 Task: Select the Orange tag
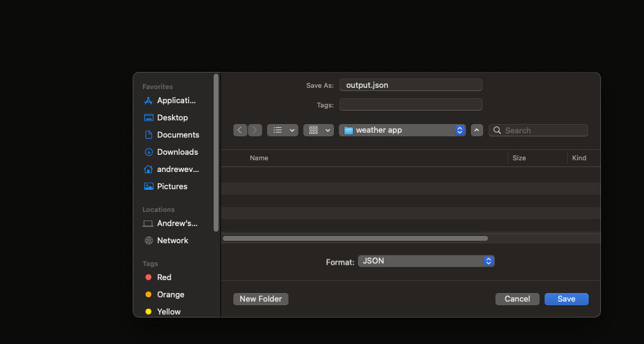click(170, 294)
